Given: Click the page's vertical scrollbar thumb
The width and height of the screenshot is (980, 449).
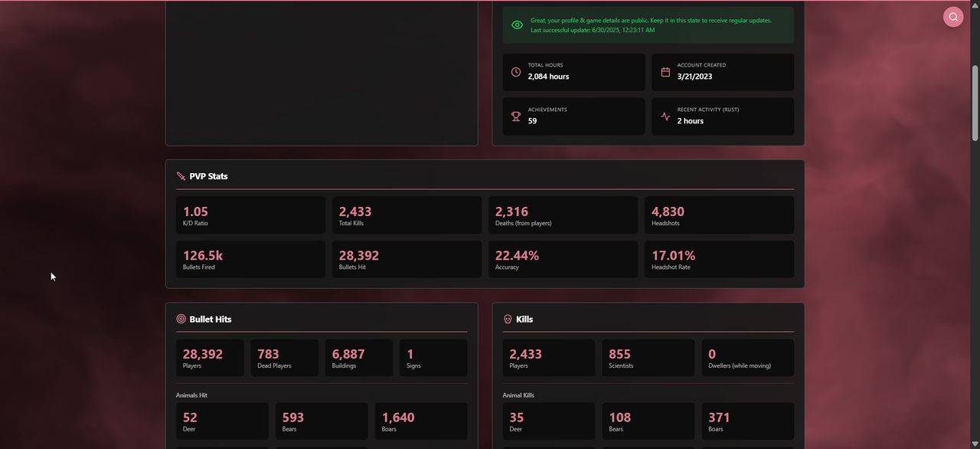Looking at the screenshot, I should point(975,103).
